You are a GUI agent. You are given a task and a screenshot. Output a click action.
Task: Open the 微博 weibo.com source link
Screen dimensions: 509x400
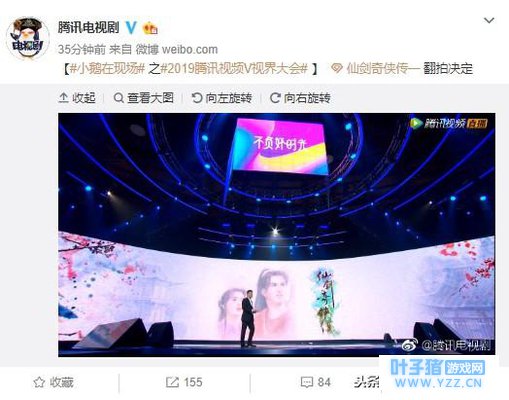pos(177,50)
